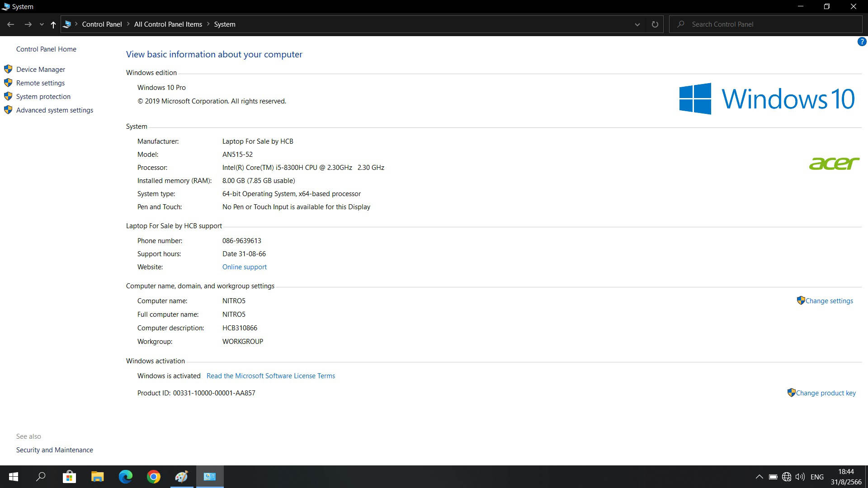Screen dimensions: 868x488
Task: Click the System breadcrumb entry
Action: pos(225,24)
